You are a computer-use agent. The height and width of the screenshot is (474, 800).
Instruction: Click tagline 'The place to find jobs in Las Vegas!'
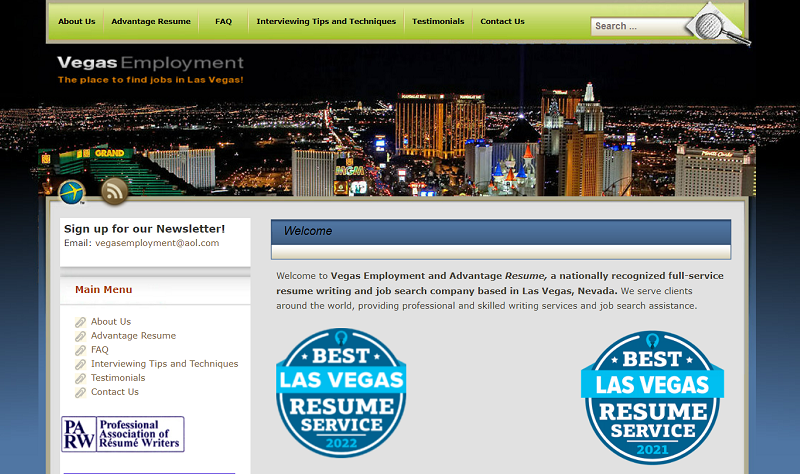[x=151, y=80]
